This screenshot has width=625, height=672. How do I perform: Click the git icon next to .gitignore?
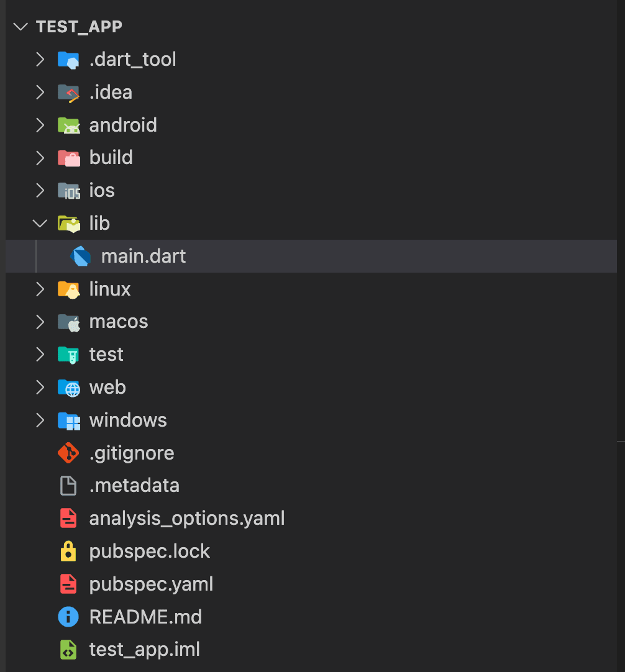68,453
